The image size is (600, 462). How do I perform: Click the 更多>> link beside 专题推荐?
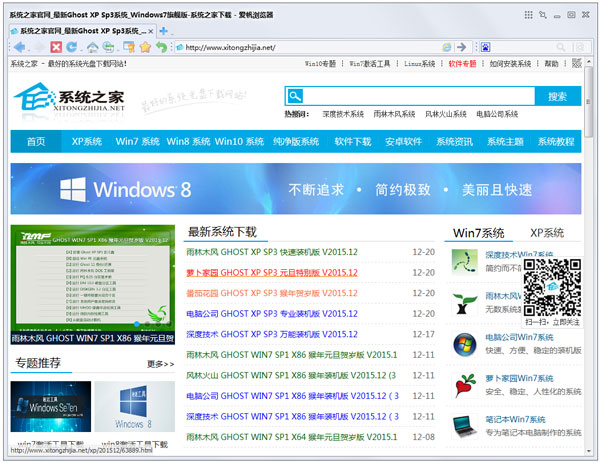pos(160,364)
